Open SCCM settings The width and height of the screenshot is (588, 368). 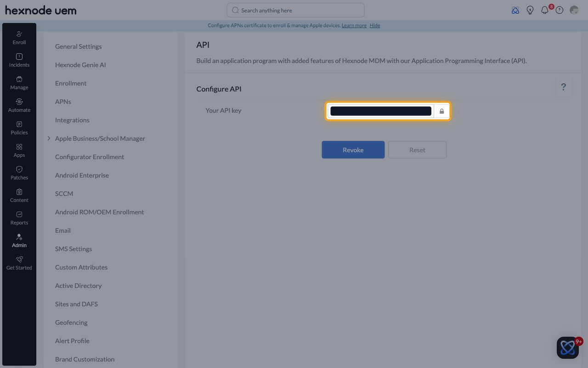[x=64, y=194]
